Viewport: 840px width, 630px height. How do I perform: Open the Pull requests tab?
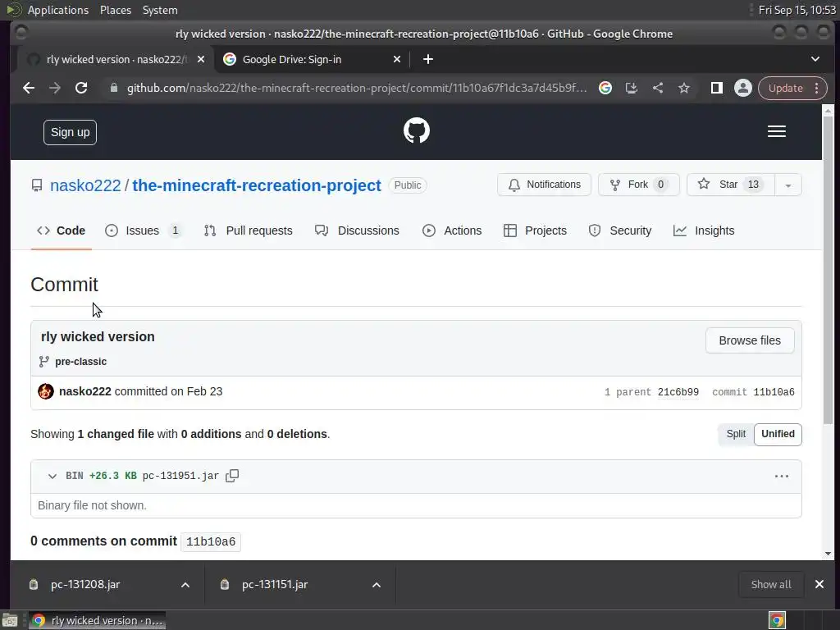[249, 231]
